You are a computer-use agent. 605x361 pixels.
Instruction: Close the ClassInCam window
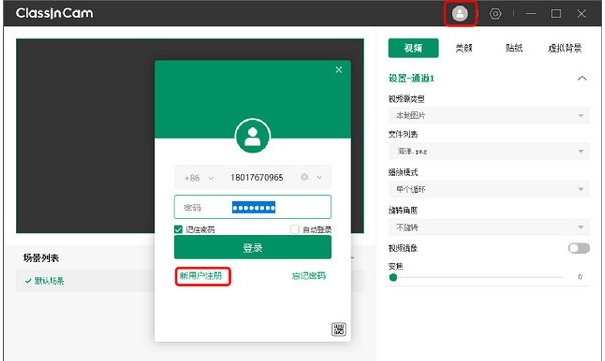click(x=581, y=14)
